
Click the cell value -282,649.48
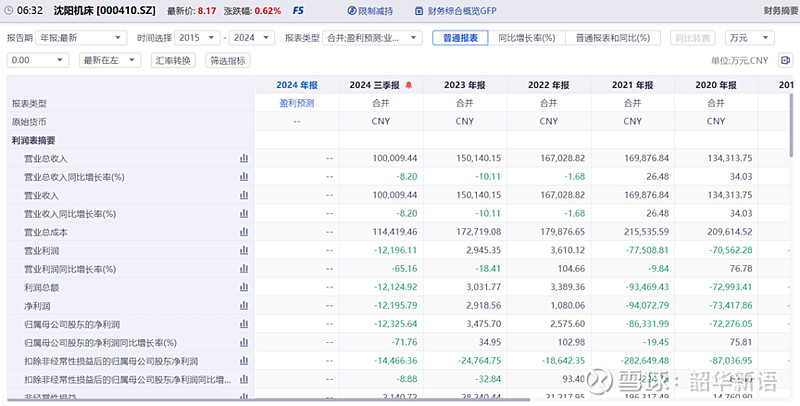pos(645,360)
